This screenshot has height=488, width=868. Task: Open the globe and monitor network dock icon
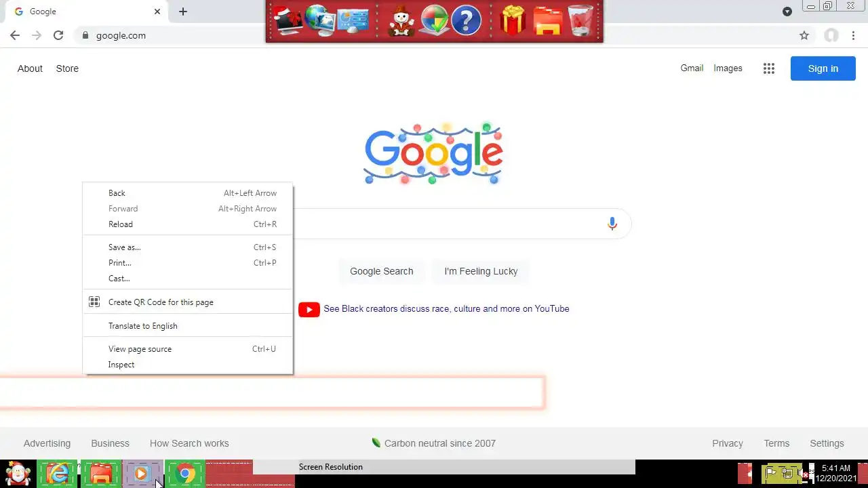point(320,20)
